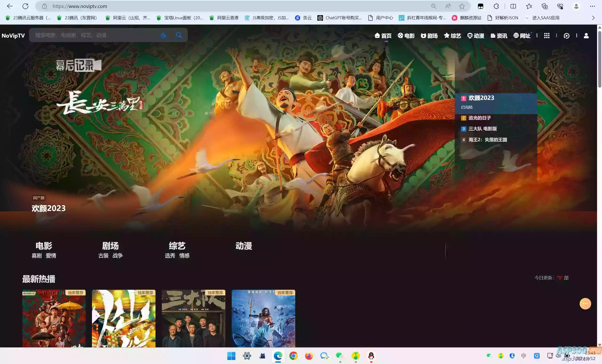Open the Windows Start menu
602x364 pixels.
[x=231, y=356]
